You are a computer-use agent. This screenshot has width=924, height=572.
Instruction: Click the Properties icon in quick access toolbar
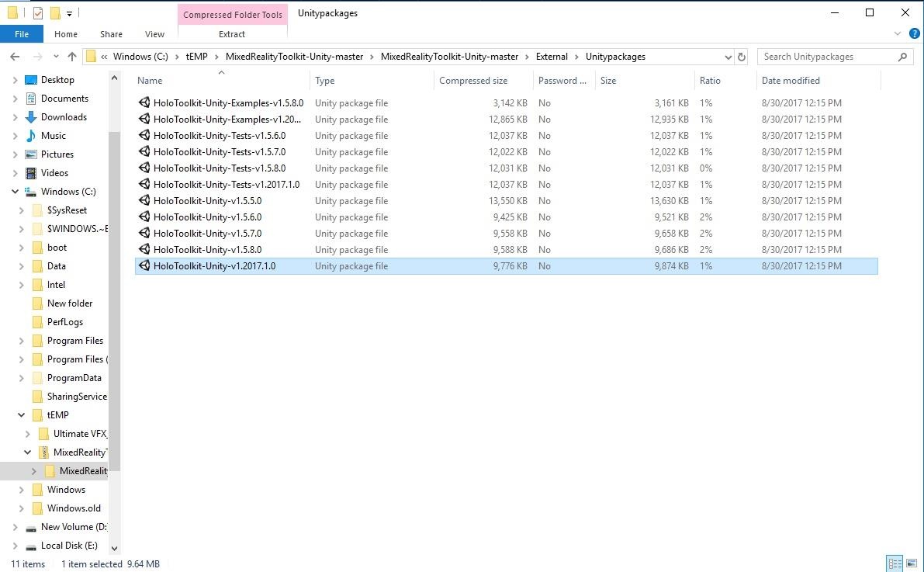[x=37, y=13]
